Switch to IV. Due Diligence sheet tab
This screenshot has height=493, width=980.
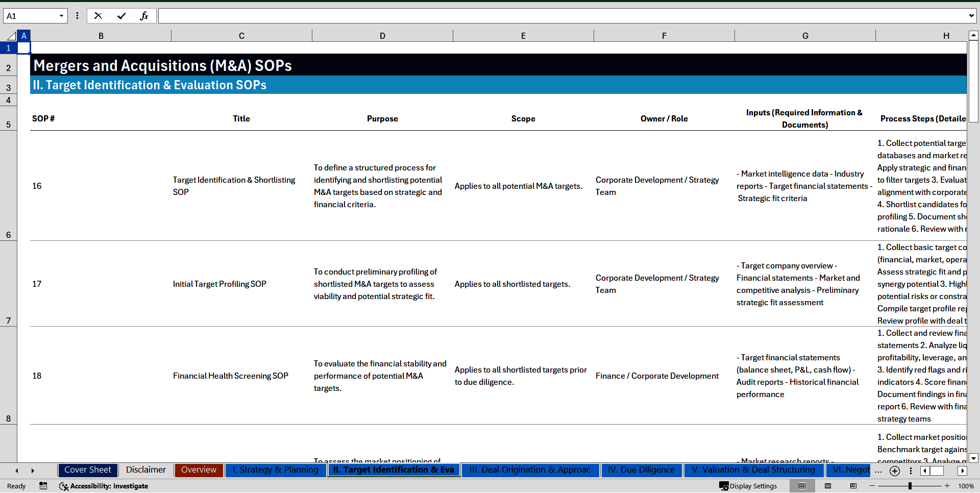click(x=641, y=470)
